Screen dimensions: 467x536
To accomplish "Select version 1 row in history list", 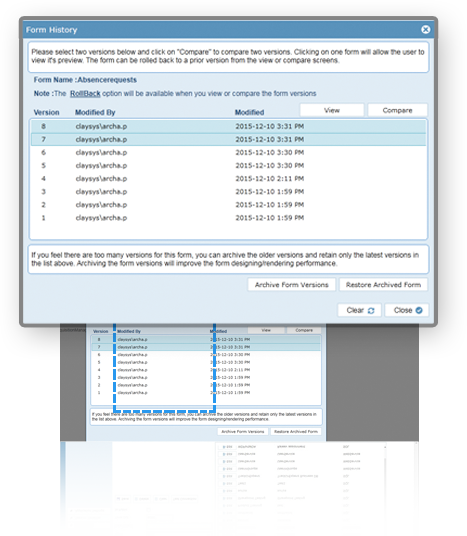I will pos(228,218).
